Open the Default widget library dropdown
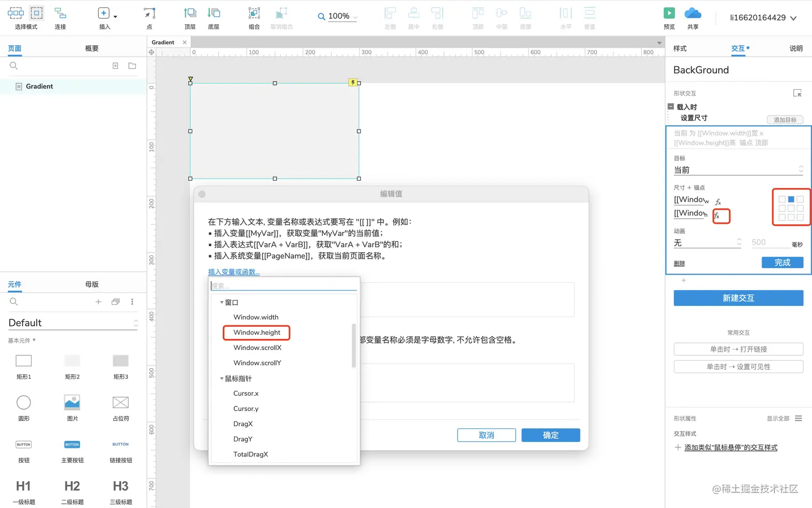The image size is (812, 508). [73, 323]
